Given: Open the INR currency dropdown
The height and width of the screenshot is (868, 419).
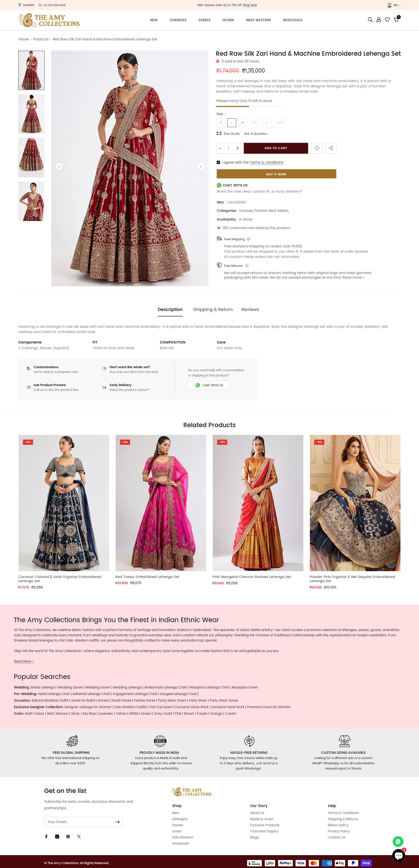Looking at the screenshot, I should [x=394, y=5].
